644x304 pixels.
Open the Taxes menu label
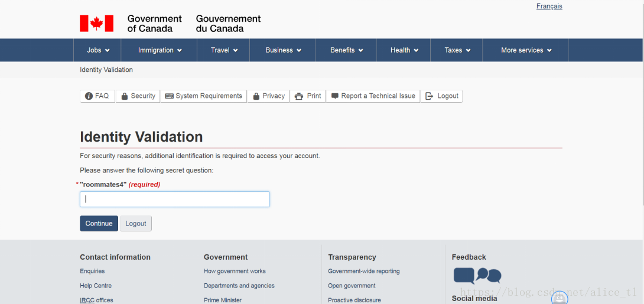pyautogui.click(x=453, y=50)
